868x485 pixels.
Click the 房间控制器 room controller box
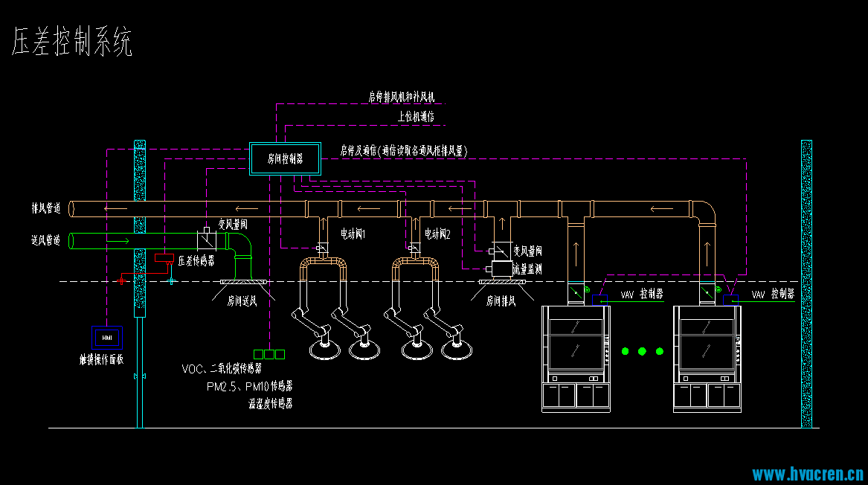pyautogui.click(x=286, y=158)
